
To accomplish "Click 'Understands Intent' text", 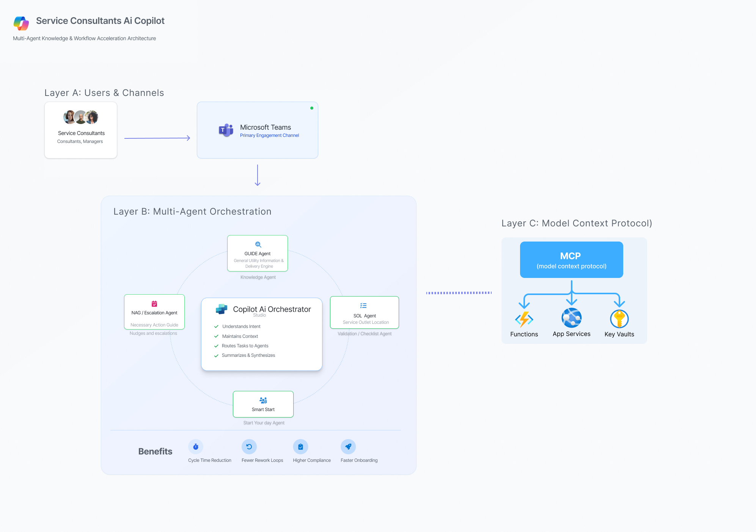I will point(241,326).
